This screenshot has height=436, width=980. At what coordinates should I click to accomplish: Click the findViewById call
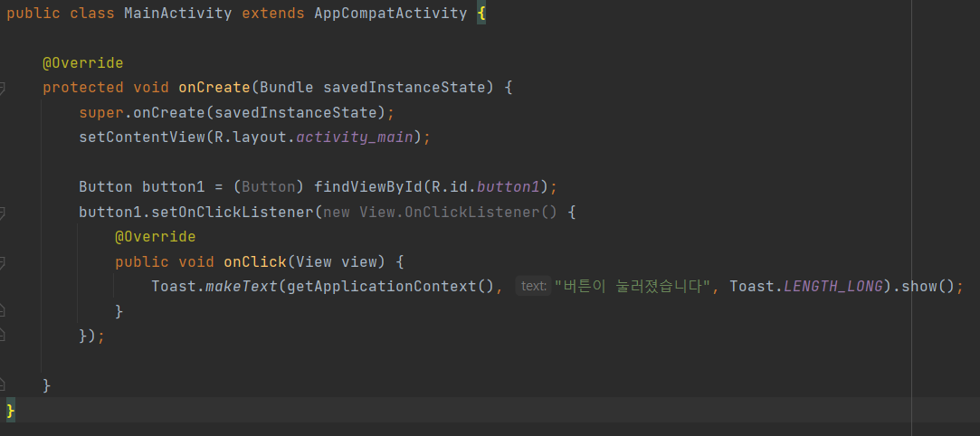[368, 186]
